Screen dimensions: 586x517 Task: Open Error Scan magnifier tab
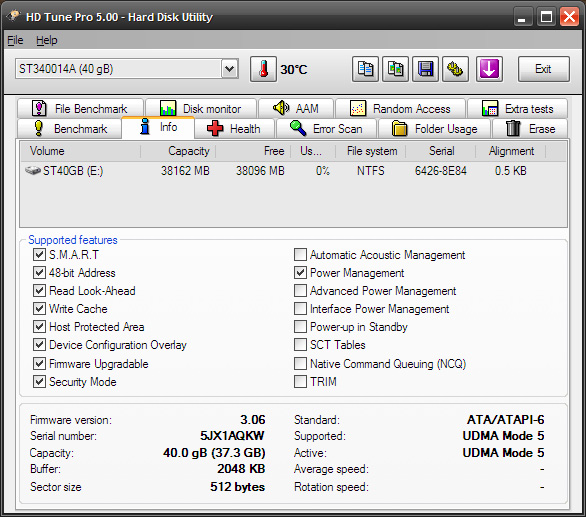(326, 129)
